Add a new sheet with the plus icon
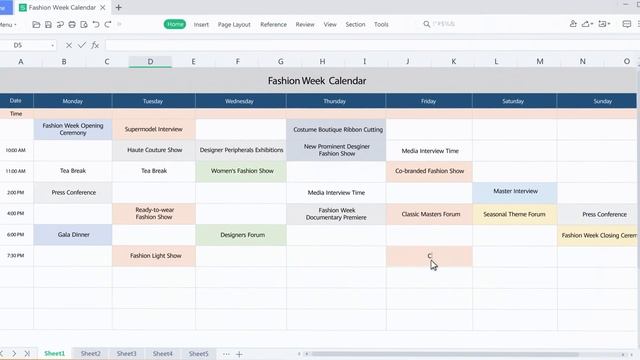The image size is (640, 360). pos(239,354)
